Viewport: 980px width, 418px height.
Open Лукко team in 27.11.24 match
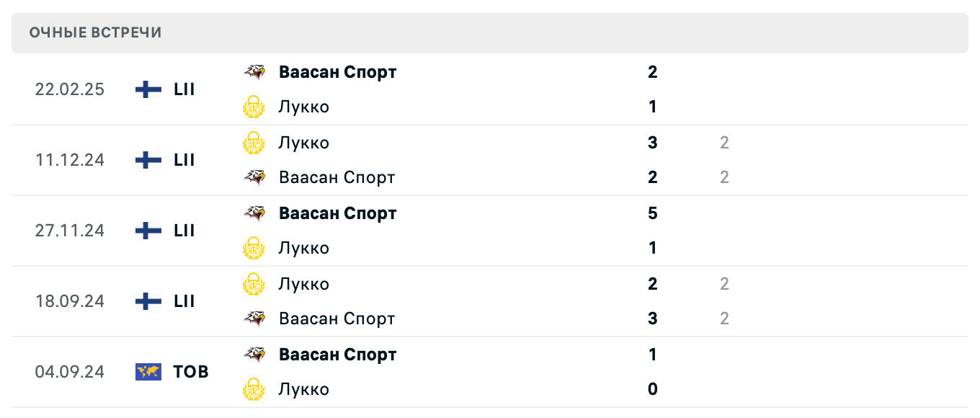tap(303, 248)
